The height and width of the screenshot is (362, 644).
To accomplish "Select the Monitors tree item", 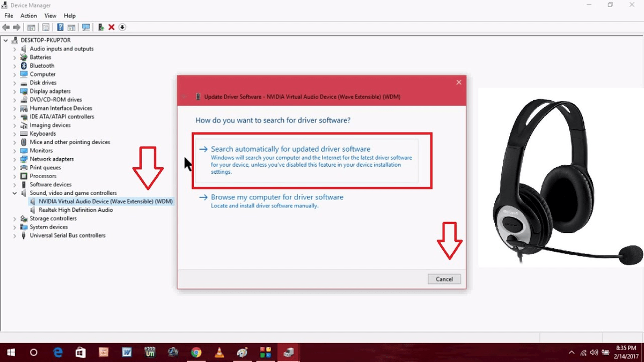I will (x=41, y=151).
